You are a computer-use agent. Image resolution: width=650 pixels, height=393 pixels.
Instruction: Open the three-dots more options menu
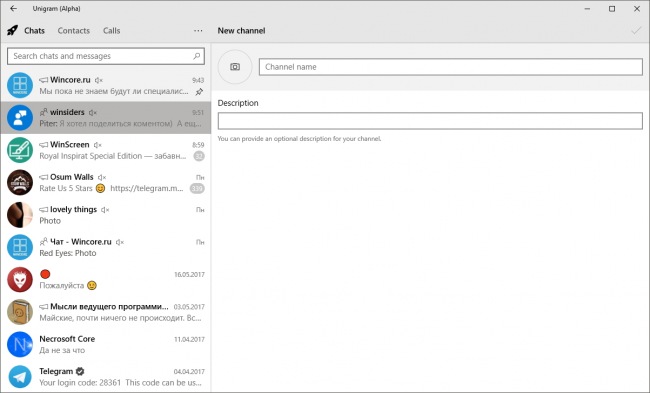pyautogui.click(x=198, y=31)
